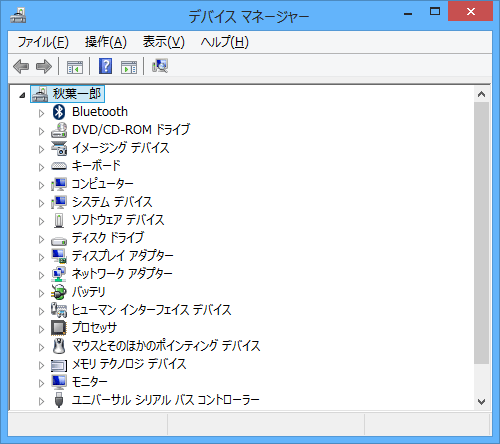Click the show/hide console tree icon
Screen dimensions: 500x444
[x=75, y=67]
